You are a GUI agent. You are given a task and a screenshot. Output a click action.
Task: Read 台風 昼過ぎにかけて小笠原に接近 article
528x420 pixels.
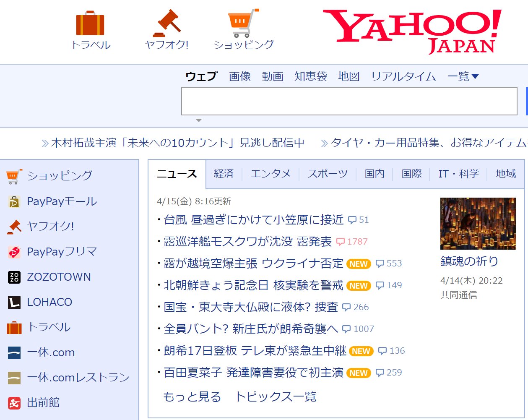[x=254, y=220]
